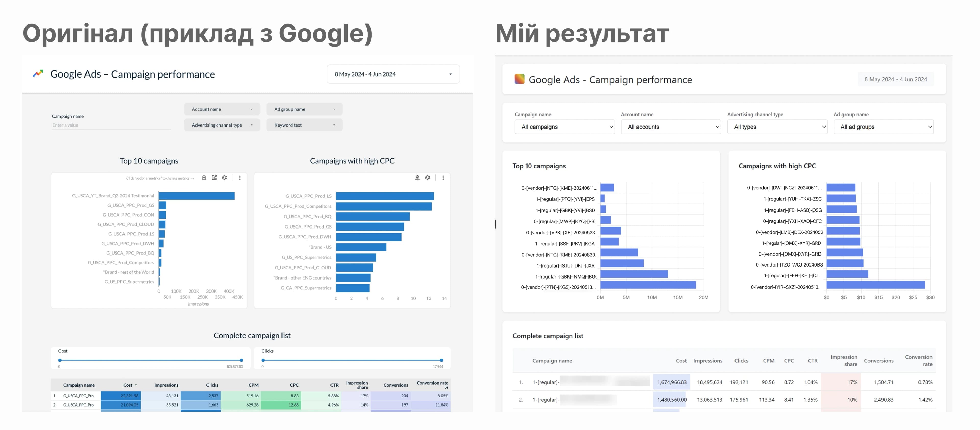Open the 8 May 2024 - 4 Jun 2024 date dropdown
Viewport: 980px width, 430px height.
(x=393, y=74)
